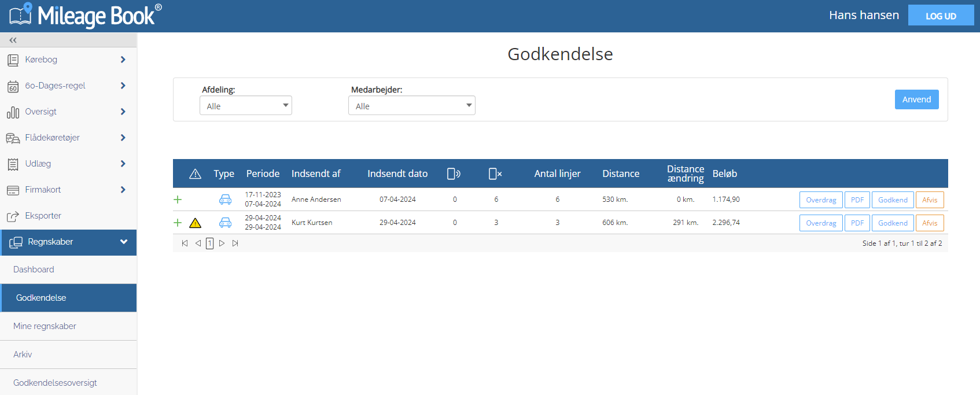The height and width of the screenshot is (395, 980).
Task: Sort by Antal linjer column header
Action: [557, 173]
